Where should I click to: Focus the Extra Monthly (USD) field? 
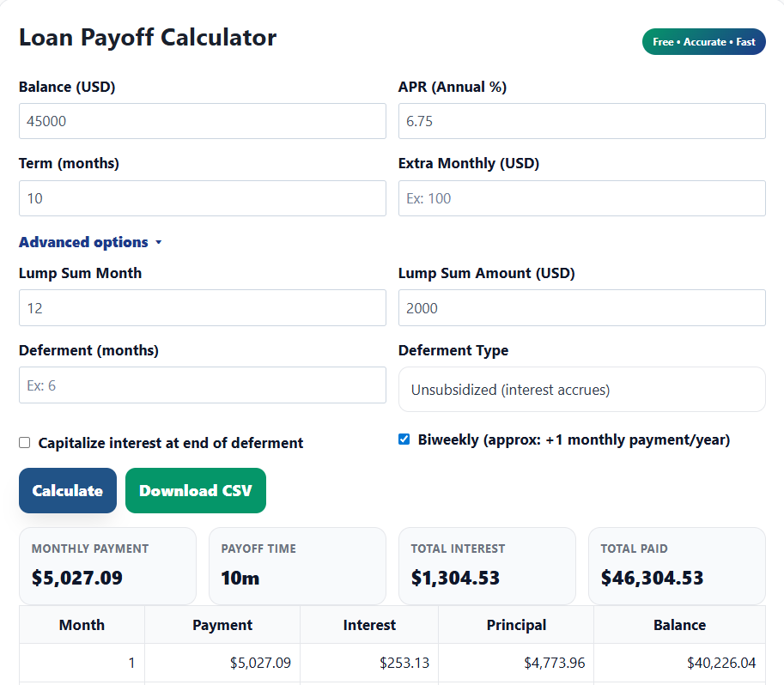(x=581, y=198)
